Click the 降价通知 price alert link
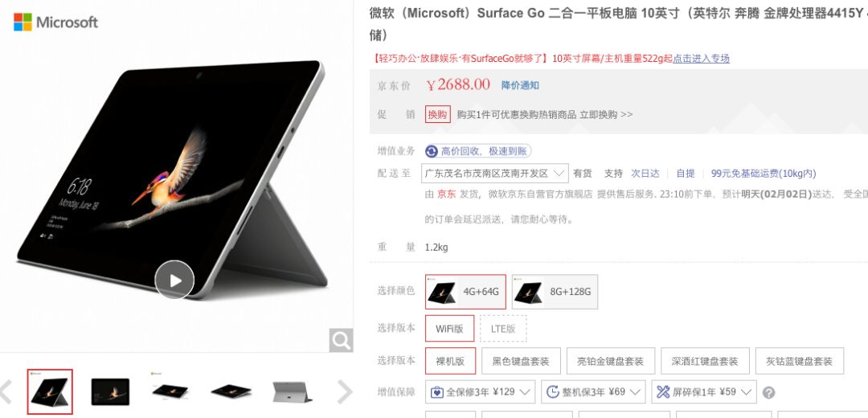Viewport: 868px width, 418px height. pyautogui.click(x=520, y=85)
